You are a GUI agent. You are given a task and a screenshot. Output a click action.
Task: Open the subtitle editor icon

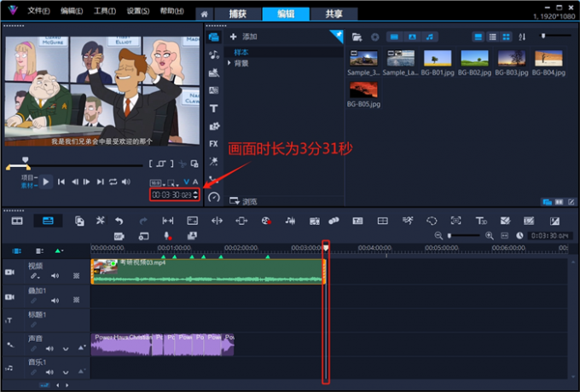click(x=357, y=221)
